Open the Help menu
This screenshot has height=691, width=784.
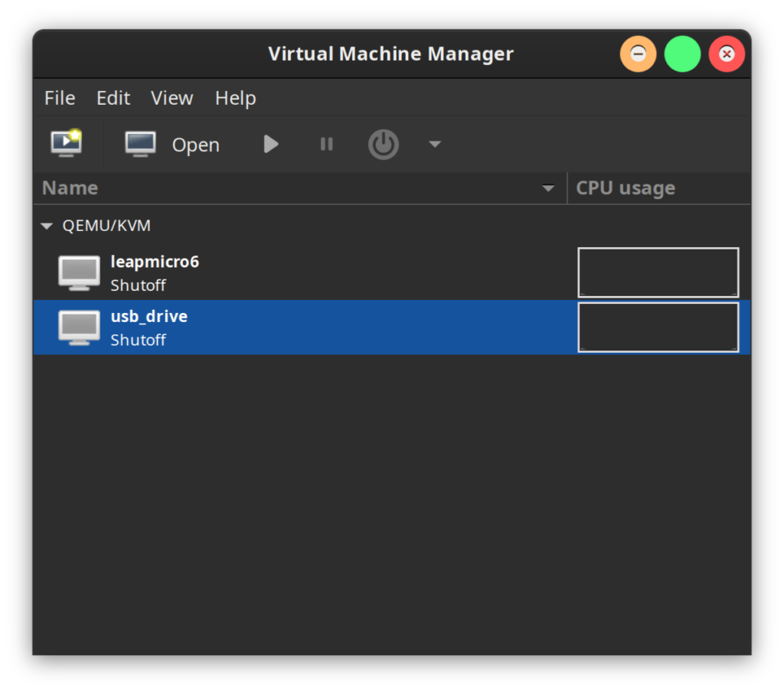(235, 98)
